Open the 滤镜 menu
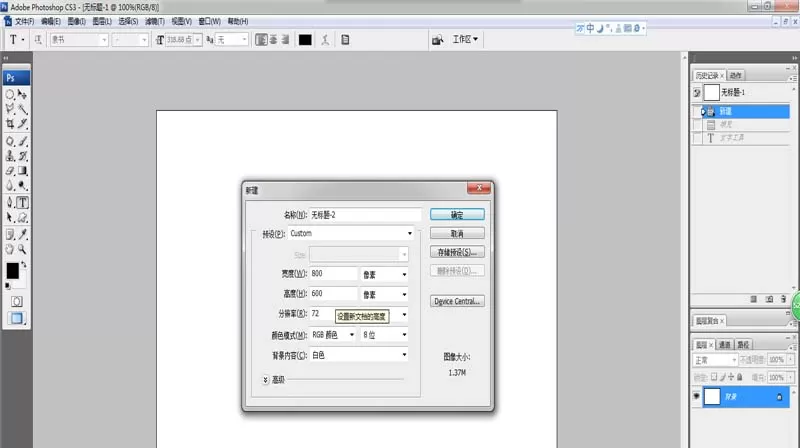Image resolution: width=800 pixels, height=448 pixels. pos(155,21)
